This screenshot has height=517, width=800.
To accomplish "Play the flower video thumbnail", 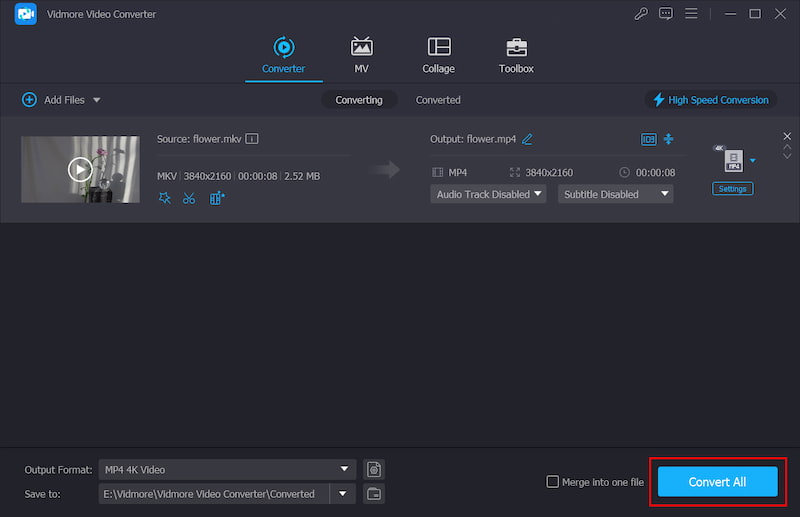I will [x=80, y=169].
